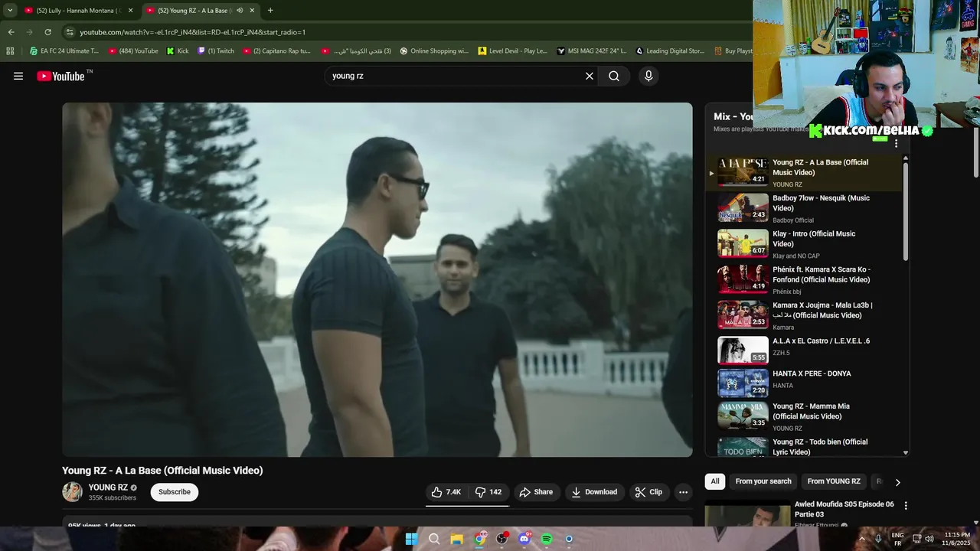Image resolution: width=980 pixels, height=551 pixels.
Task: Open the Capitano Rap bookmark
Action: [276, 51]
